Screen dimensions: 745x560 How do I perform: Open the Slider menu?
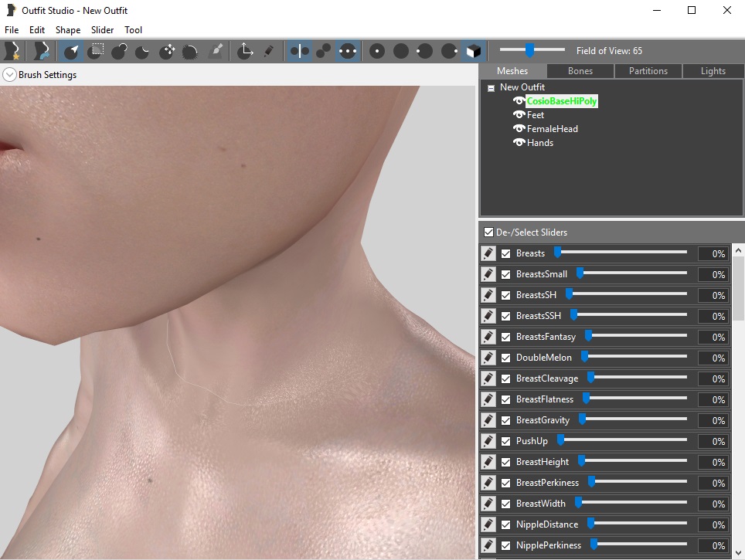click(102, 30)
